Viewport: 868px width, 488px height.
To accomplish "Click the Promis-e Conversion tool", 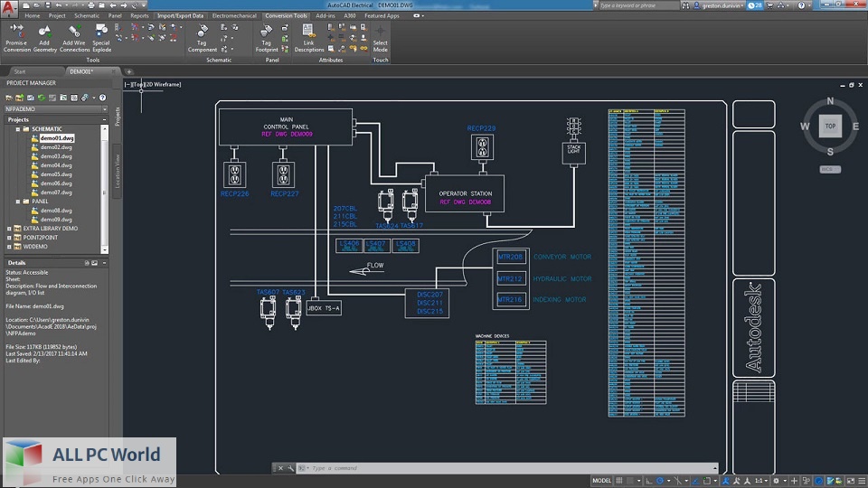I will click(x=16, y=38).
